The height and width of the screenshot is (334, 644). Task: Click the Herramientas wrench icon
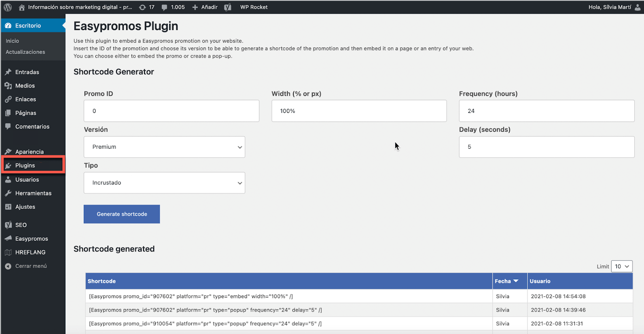8,193
